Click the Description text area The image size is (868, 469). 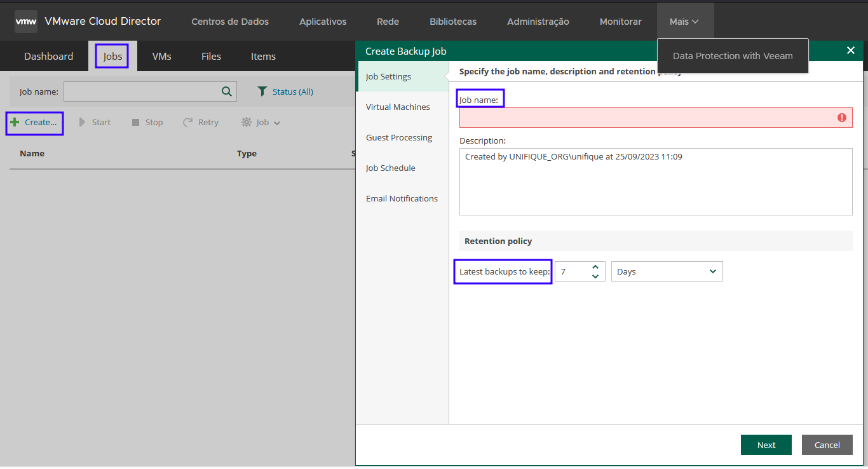click(x=656, y=182)
